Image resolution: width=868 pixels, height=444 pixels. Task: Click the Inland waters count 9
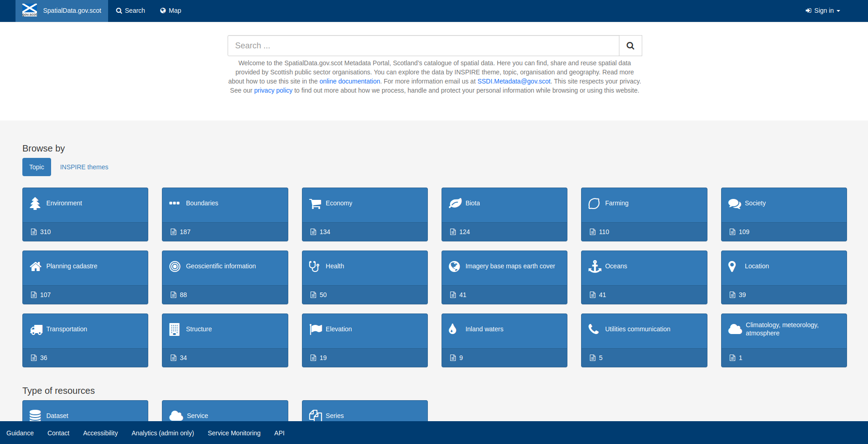click(x=461, y=358)
